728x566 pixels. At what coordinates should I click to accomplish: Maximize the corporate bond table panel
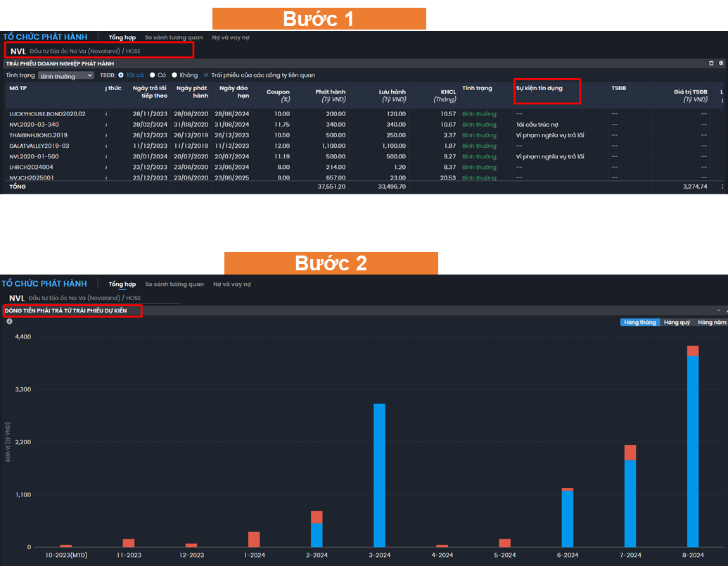coord(711,63)
